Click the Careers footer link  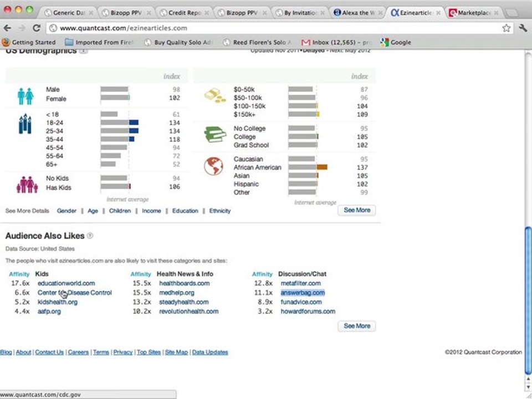pyautogui.click(x=78, y=352)
